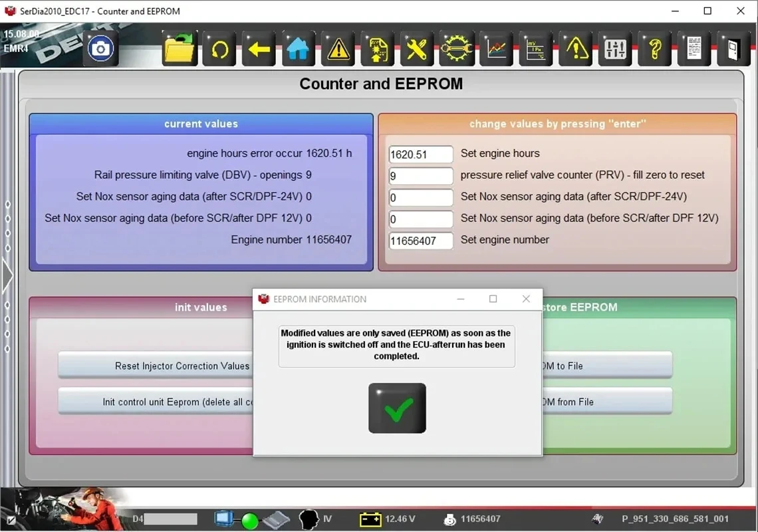Click the gear with wrench configuration icon

pos(456,49)
